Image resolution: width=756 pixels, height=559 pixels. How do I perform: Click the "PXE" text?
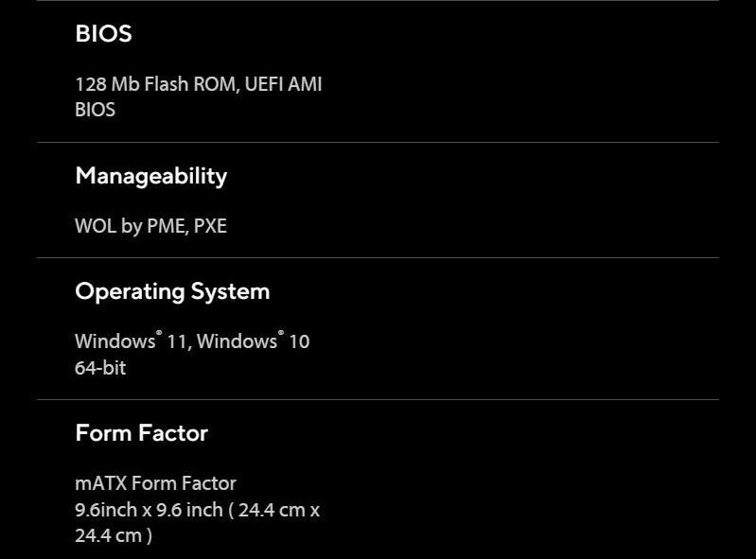coord(210,226)
